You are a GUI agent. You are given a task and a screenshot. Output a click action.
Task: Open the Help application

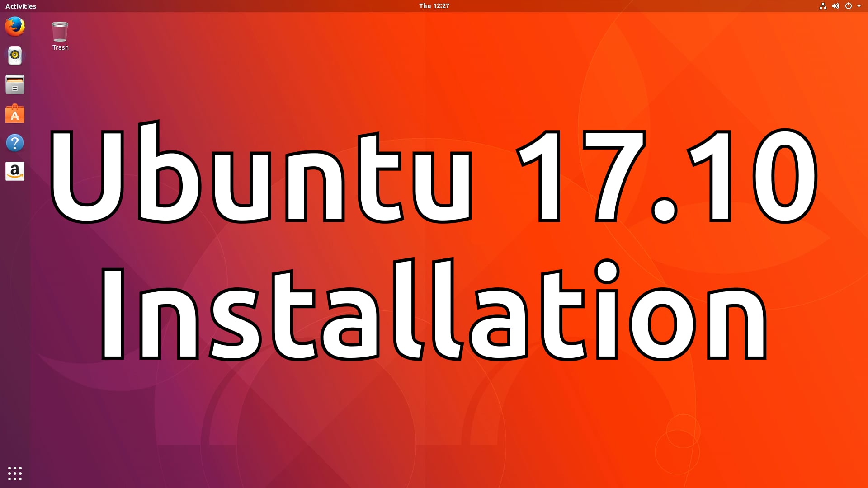pyautogui.click(x=15, y=143)
